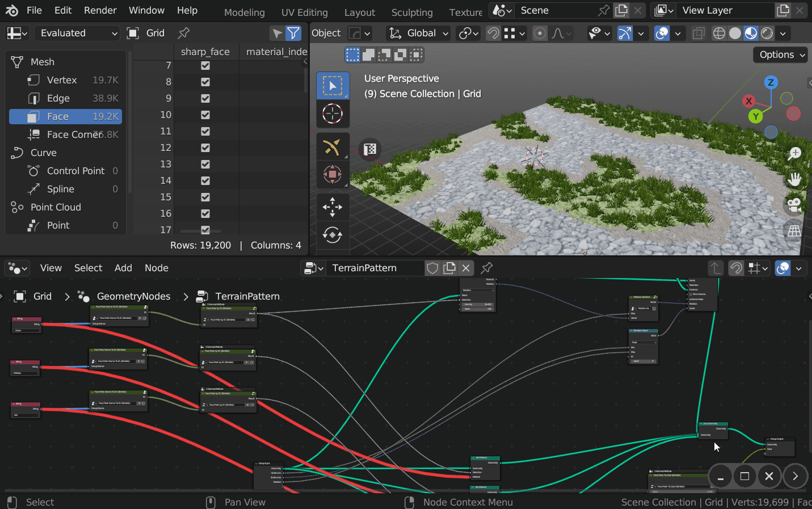Pin the TerrainPattern node tree
This screenshot has height=509, width=812.
[x=486, y=268]
